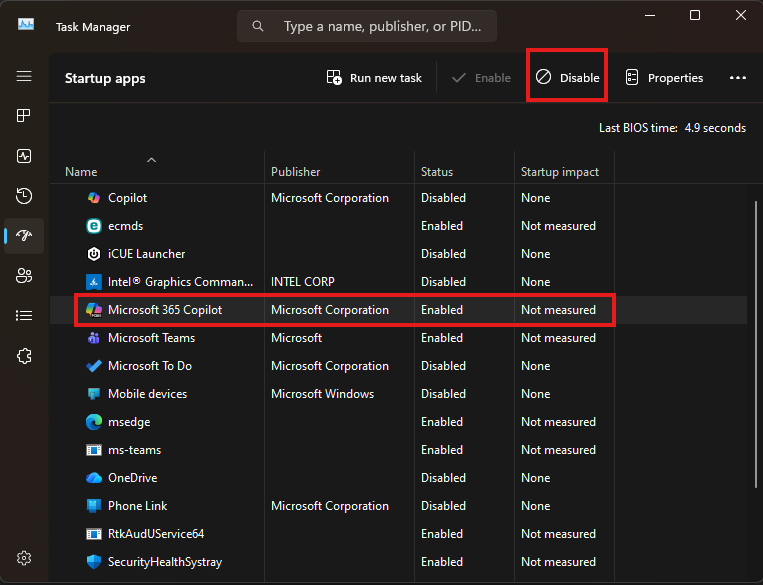The height and width of the screenshot is (585, 763).
Task: Switch to the Users page icon
Action: click(x=24, y=276)
